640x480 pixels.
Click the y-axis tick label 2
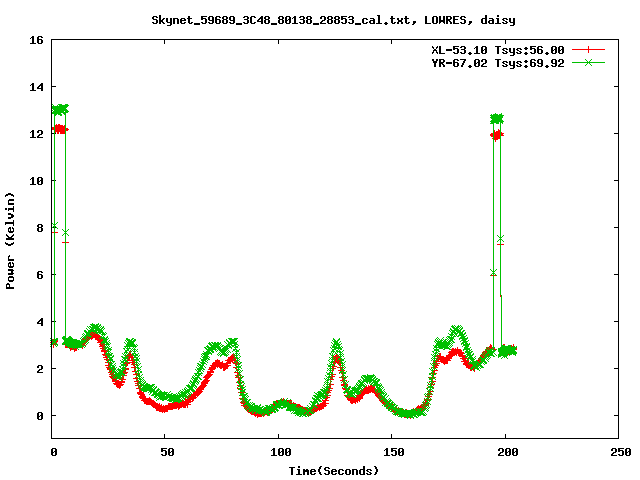40,369
